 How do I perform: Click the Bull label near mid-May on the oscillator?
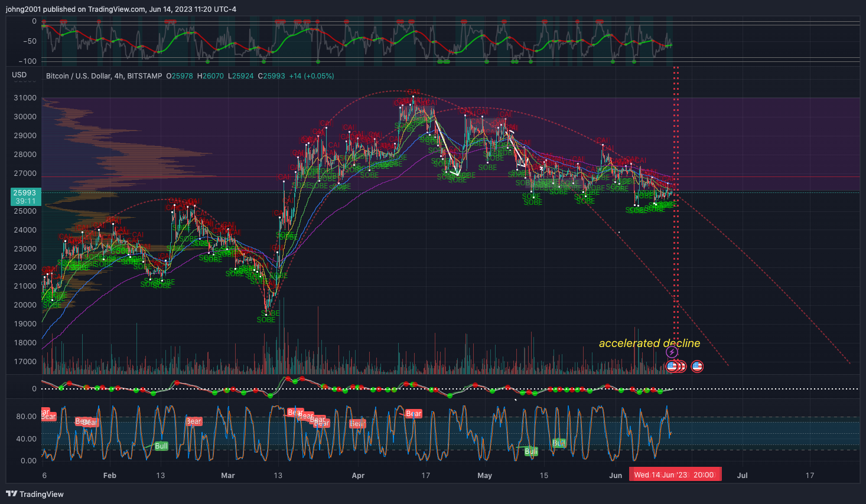click(x=559, y=443)
